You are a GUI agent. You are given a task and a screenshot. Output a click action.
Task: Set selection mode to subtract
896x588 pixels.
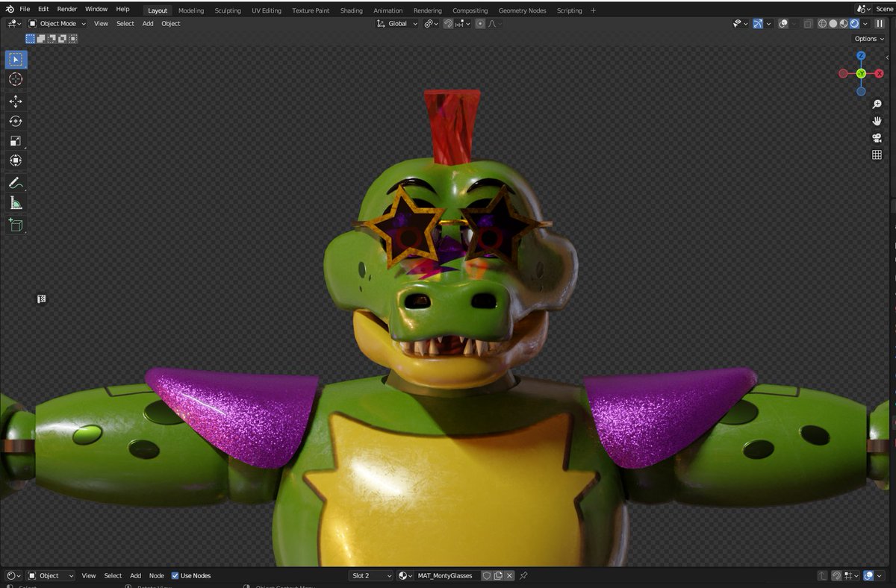50,38
